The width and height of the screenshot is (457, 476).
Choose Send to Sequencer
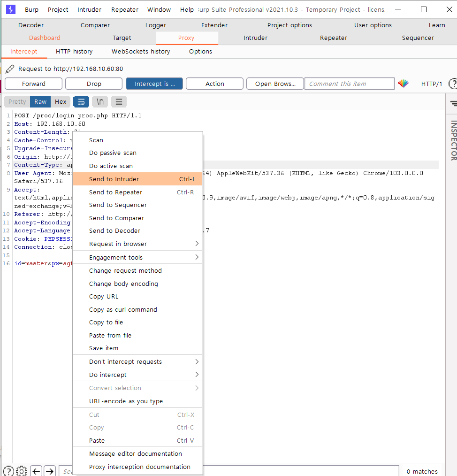pos(137,205)
